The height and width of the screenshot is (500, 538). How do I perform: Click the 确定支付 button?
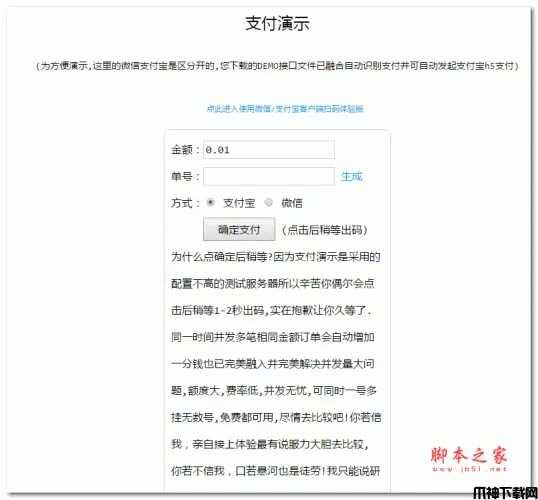pos(239,229)
